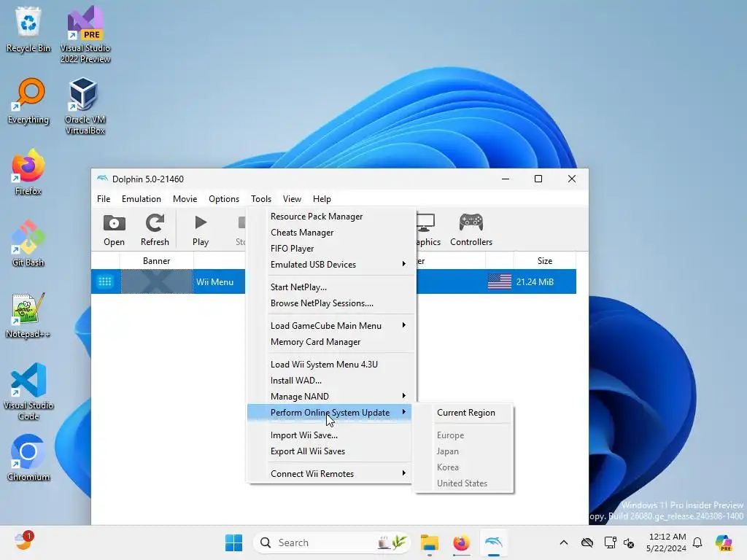Choose Browse NetPlay Sessions....
Image resolution: width=747 pixels, height=560 pixels.
(x=330, y=303)
